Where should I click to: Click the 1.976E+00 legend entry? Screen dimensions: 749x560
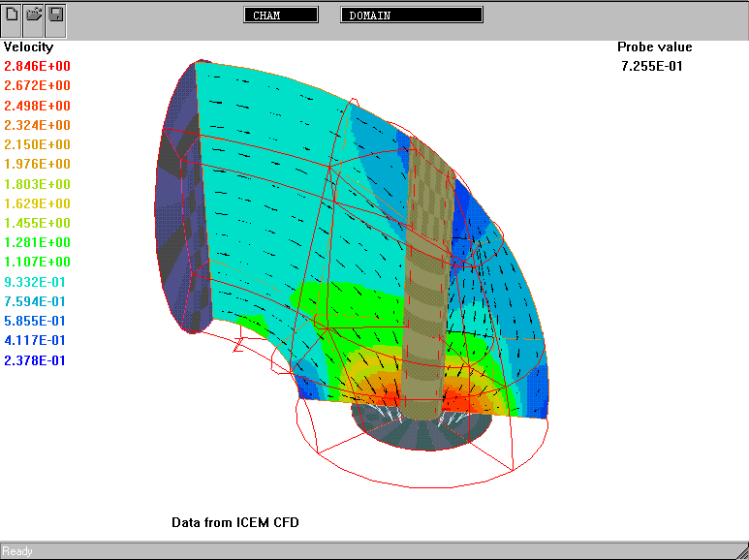[x=38, y=165]
